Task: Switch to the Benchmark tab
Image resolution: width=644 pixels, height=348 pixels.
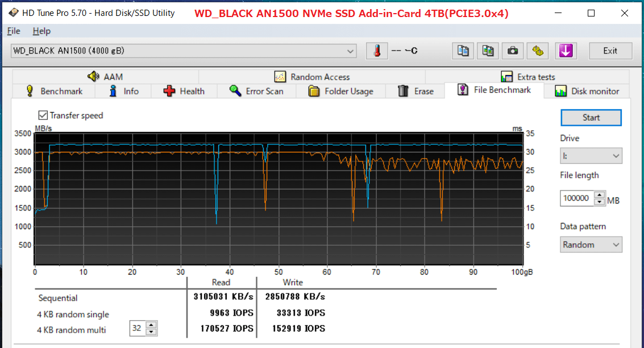Action: pyautogui.click(x=54, y=91)
